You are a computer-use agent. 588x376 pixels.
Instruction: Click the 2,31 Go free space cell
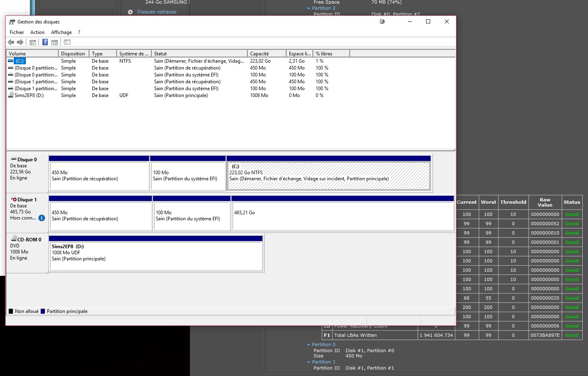pos(297,61)
